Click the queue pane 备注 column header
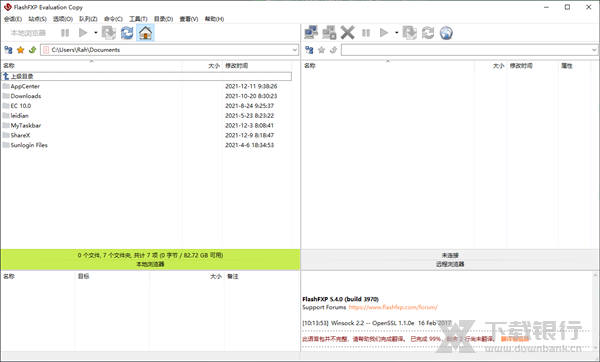Screen dimensions: 600x362 click(x=262, y=276)
